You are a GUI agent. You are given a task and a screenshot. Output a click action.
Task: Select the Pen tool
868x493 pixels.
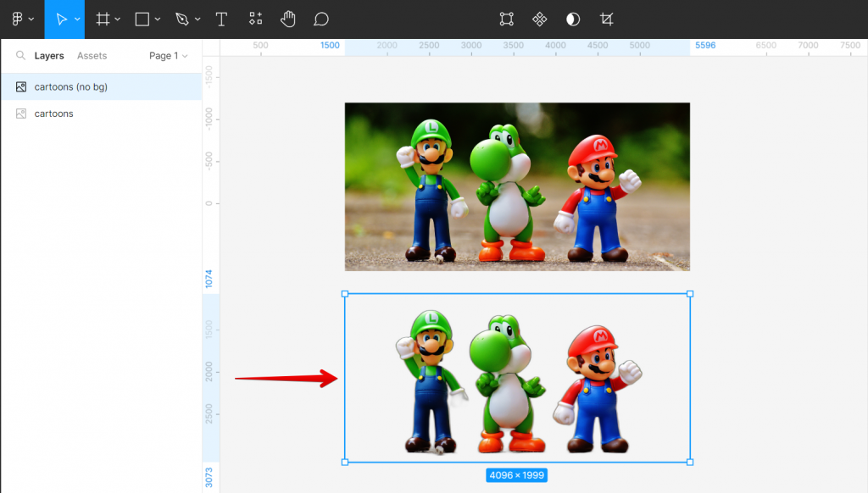[181, 19]
